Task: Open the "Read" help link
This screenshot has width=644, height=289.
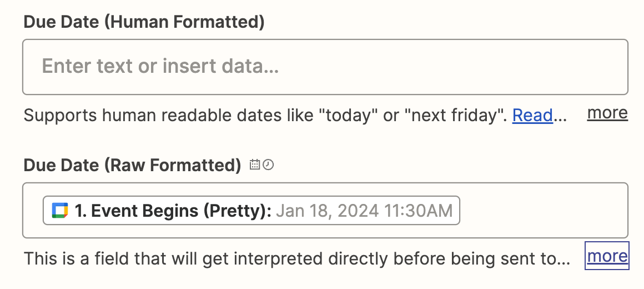Action: [532, 116]
